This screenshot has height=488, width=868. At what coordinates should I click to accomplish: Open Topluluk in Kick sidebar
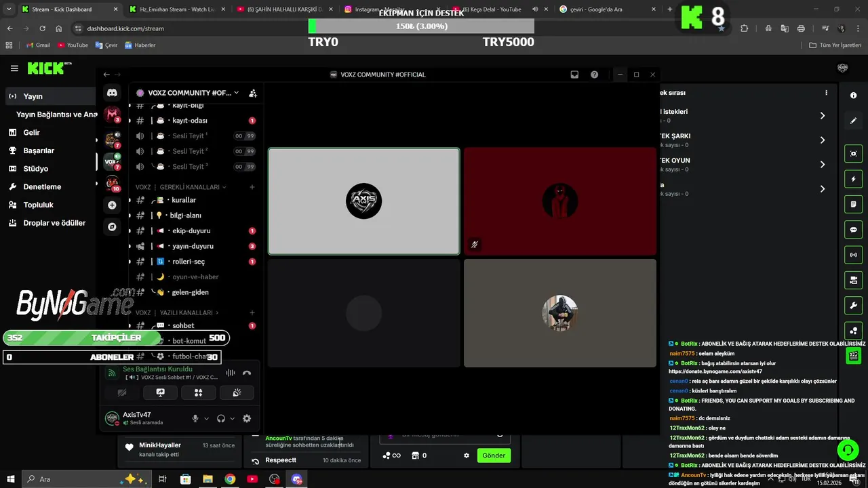(50, 205)
